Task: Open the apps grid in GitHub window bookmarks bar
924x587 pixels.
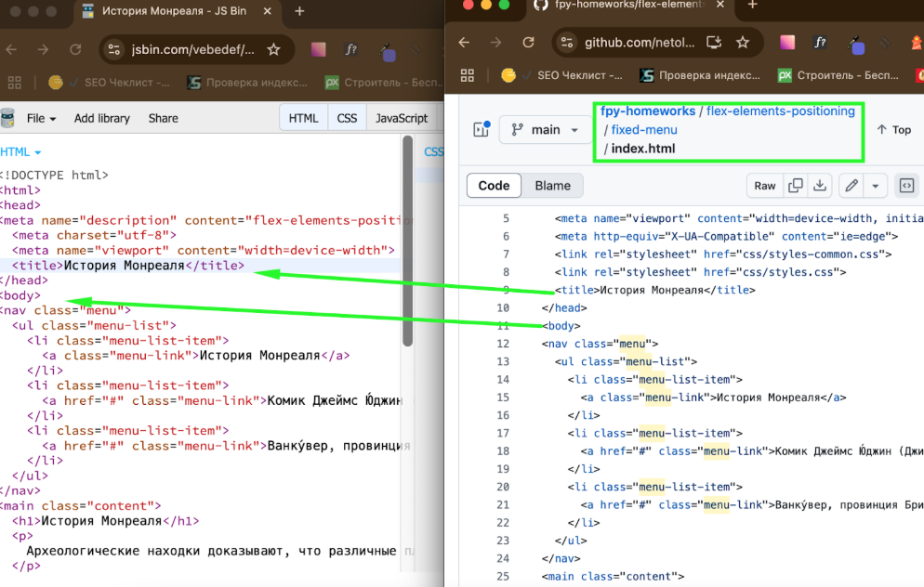Action: (468, 75)
